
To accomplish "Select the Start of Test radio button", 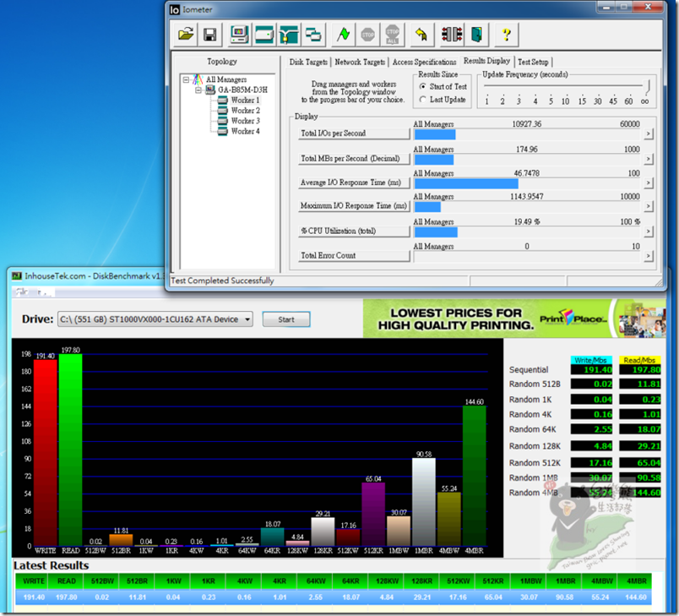I will (423, 86).
